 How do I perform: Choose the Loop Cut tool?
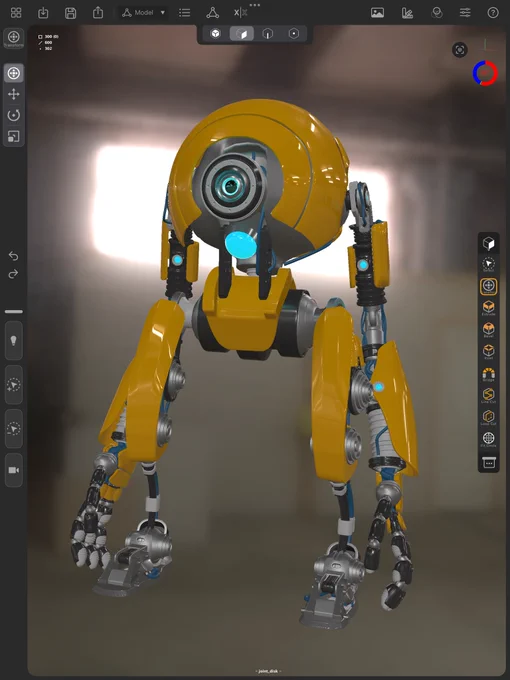[488, 418]
